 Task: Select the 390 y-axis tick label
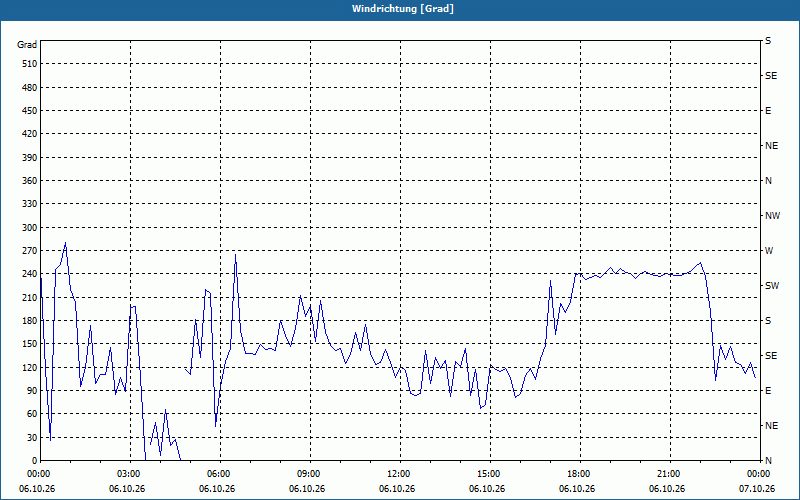pyautogui.click(x=29, y=157)
